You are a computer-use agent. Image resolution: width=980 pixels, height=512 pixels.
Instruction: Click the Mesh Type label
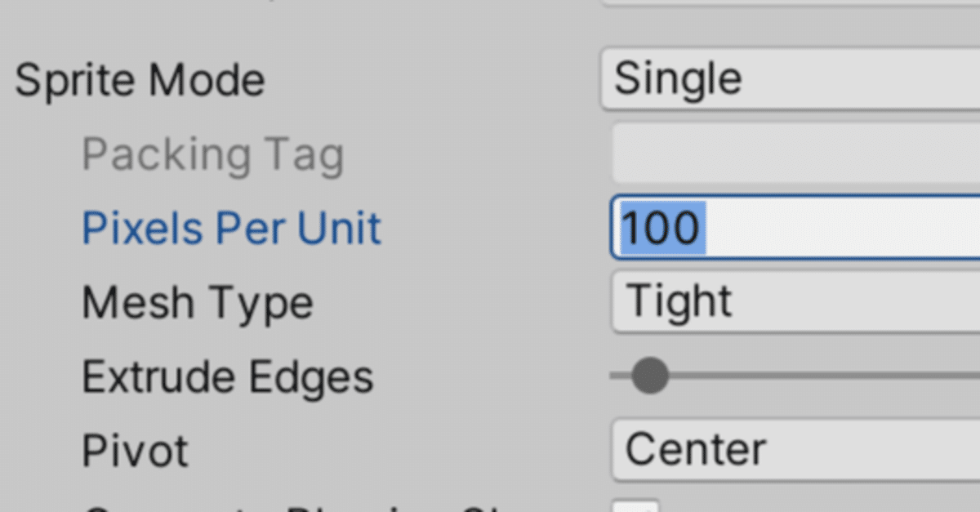(198, 301)
